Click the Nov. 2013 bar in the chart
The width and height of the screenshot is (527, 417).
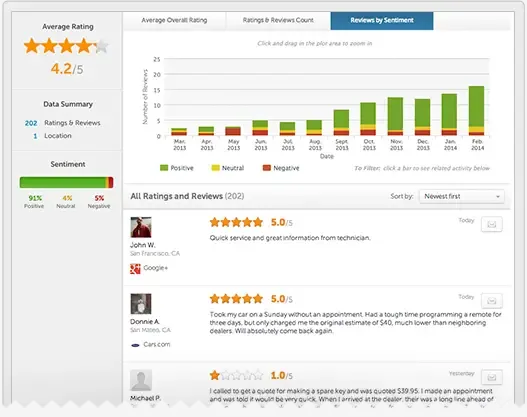(x=395, y=117)
